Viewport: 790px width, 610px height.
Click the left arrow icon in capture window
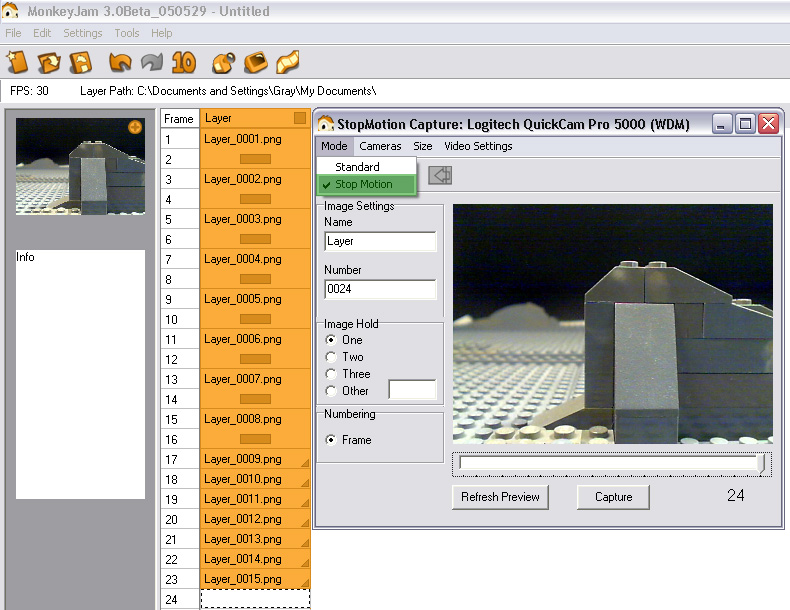440,175
